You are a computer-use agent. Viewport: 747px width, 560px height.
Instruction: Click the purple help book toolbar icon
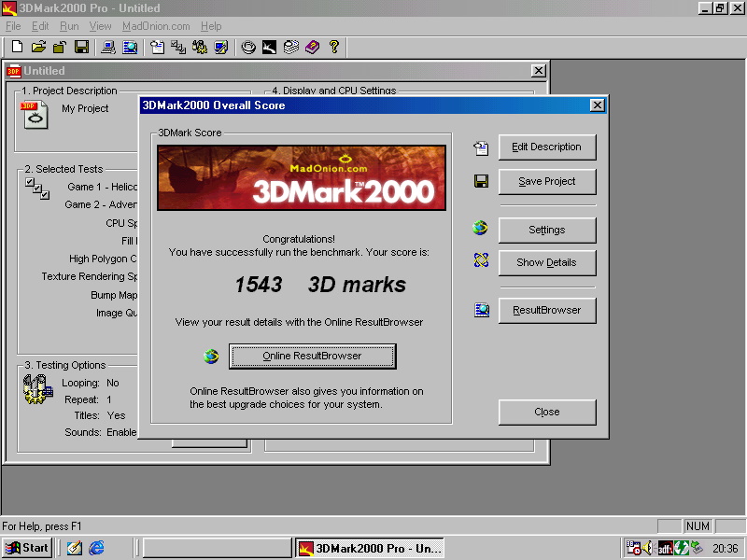313,47
